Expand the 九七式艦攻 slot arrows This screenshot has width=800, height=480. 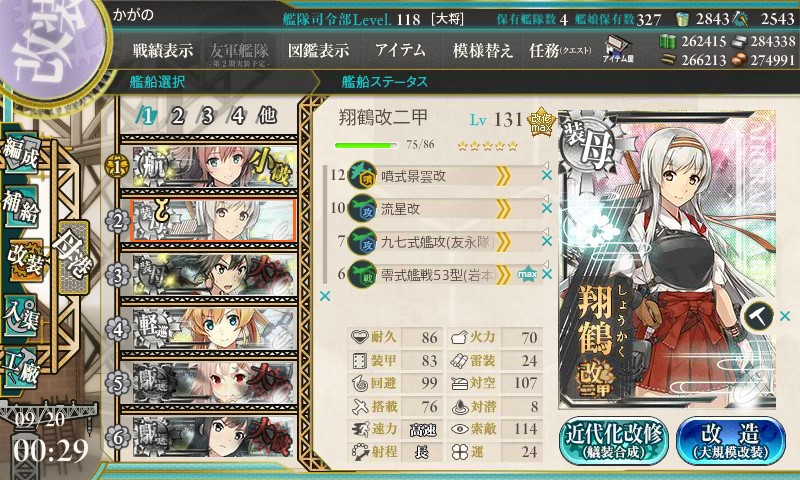(x=503, y=242)
